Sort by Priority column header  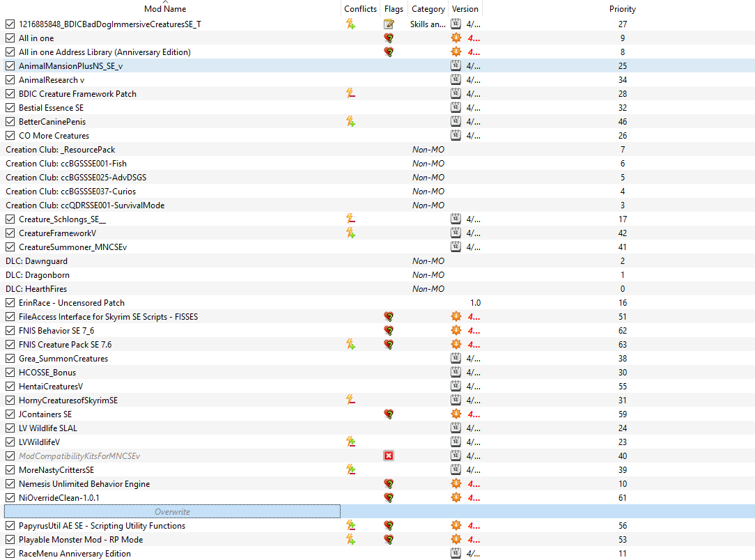622,8
